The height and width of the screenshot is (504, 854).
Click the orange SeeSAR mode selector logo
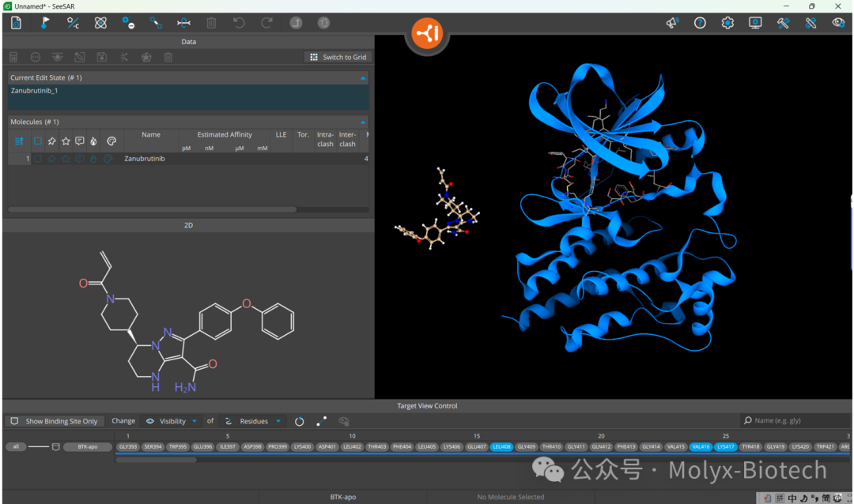(427, 33)
